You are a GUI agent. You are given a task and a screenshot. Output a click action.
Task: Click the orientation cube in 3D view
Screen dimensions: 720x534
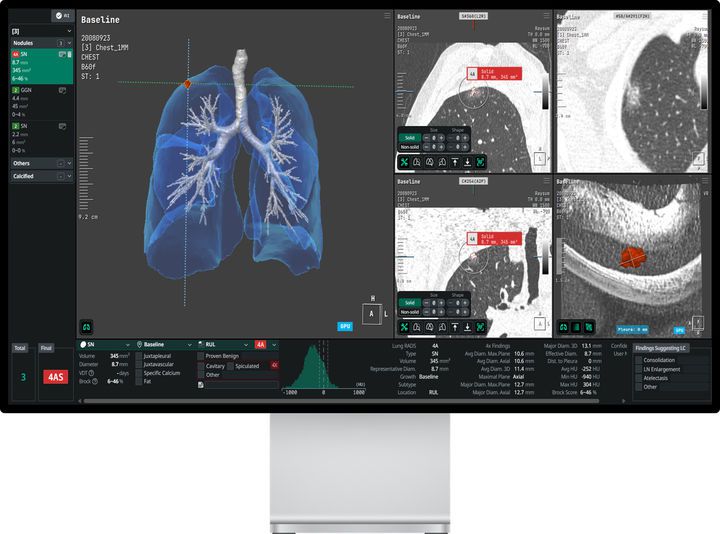click(373, 312)
